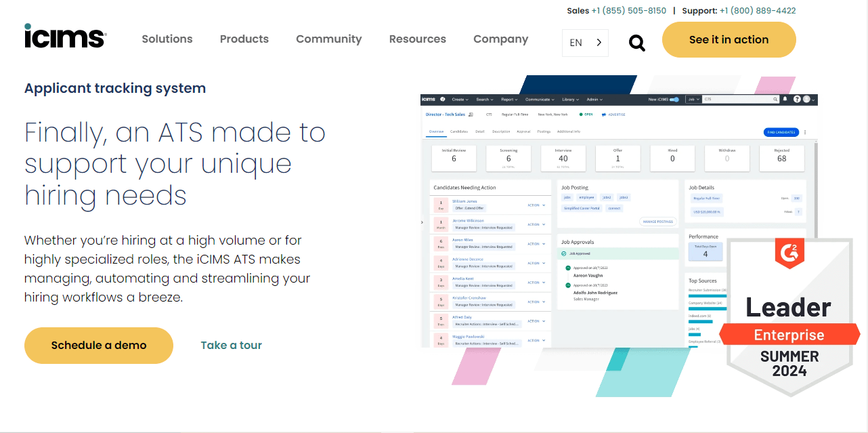Click the notification bell in the ATS preview
The image size is (868, 433).
[x=785, y=99]
